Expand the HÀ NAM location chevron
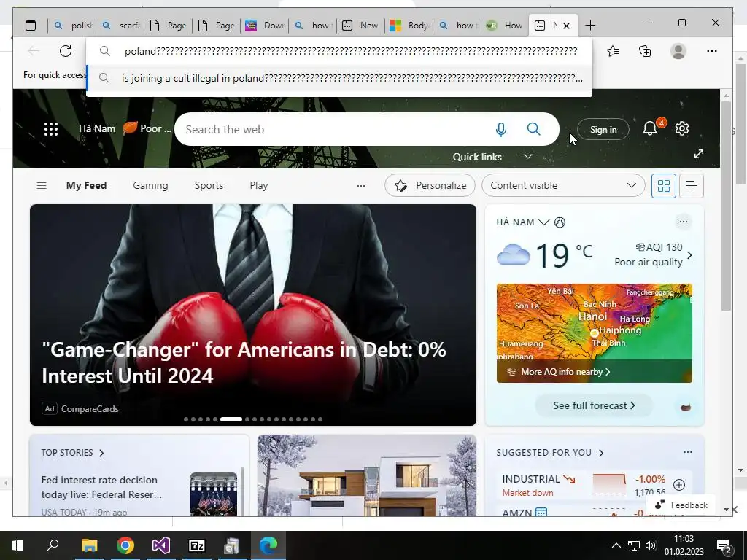 pyautogui.click(x=543, y=222)
